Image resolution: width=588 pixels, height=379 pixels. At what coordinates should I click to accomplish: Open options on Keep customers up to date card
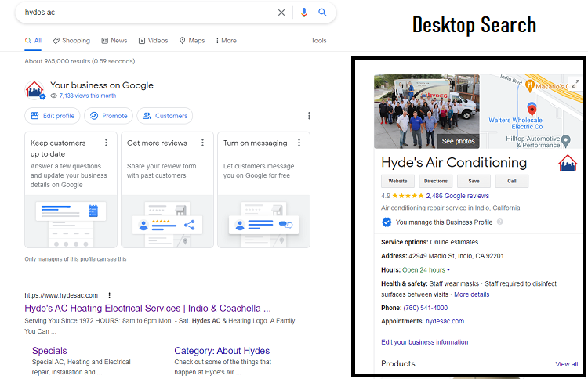(106, 143)
